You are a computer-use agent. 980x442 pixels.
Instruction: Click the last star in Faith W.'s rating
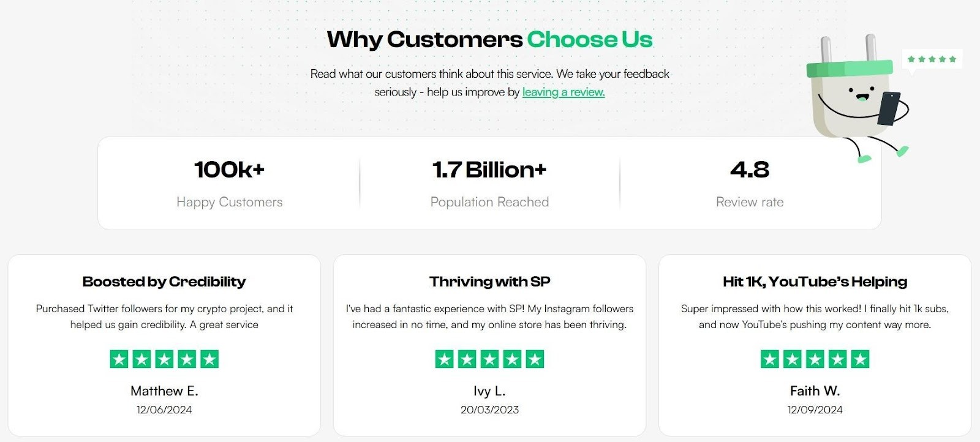860,359
